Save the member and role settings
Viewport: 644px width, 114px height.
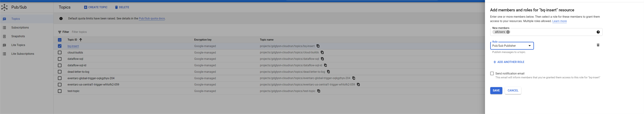click(x=496, y=91)
